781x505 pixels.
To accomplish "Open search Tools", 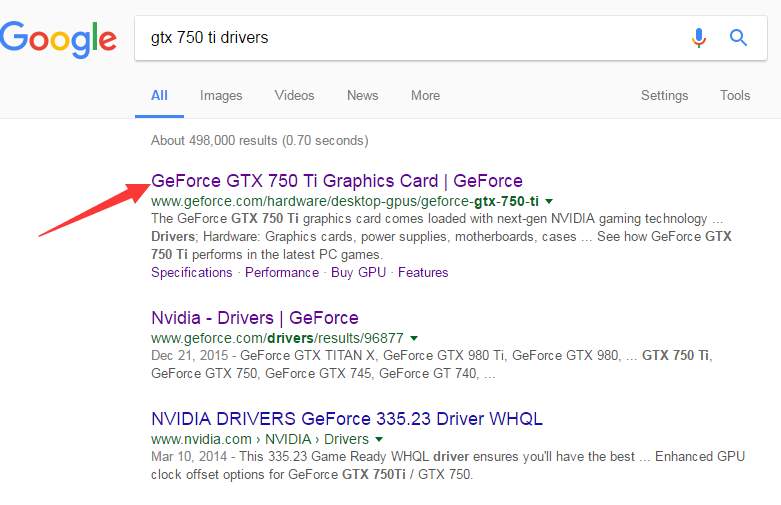I will tap(735, 95).
